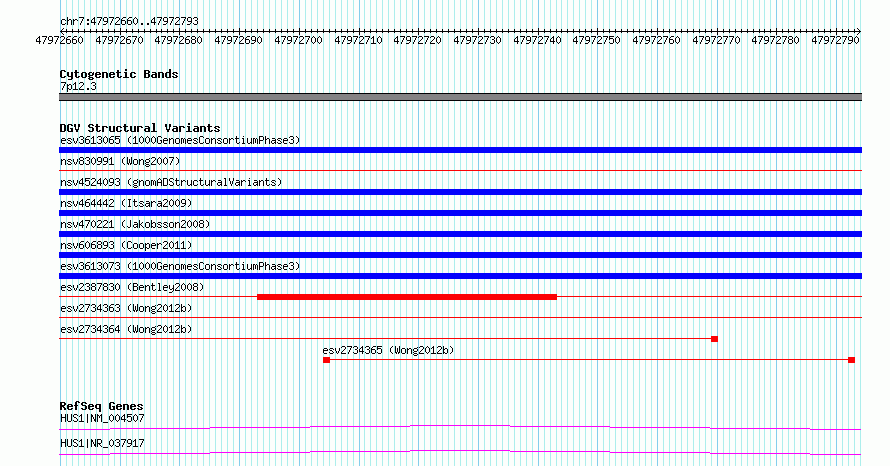Viewport: 890px width, 466px height.
Task: Click the blue bar under esv3613065
Action: pyautogui.click(x=460, y=150)
